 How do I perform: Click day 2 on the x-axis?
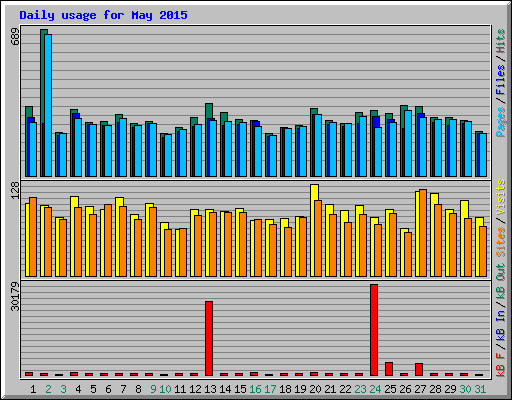(x=48, y=389)
